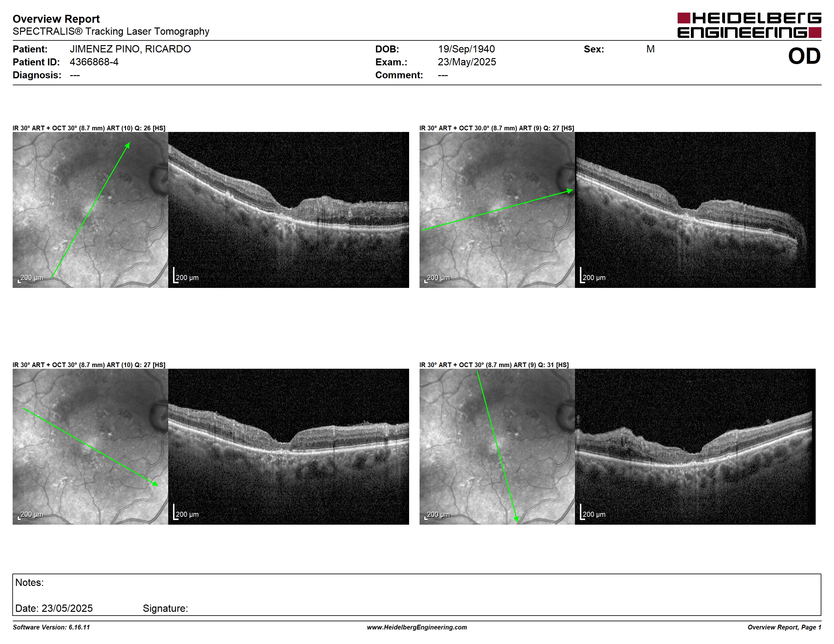This screenshot has height=644, width=834.
Task: Click the OD eye label
Action: pyautogui.click(x=804, y=56)
